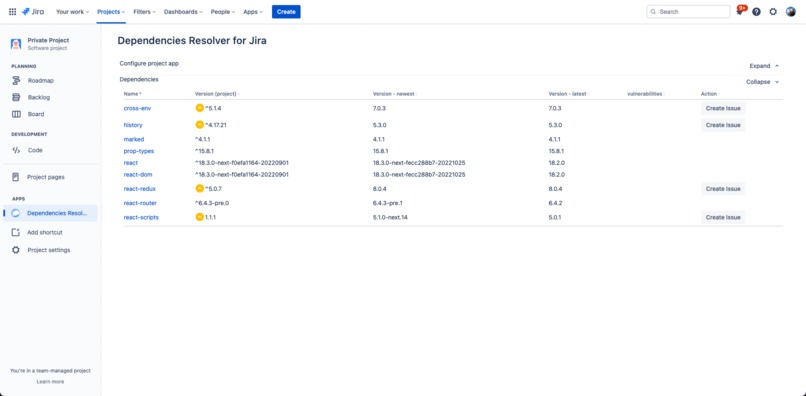Click the Dependencies Resolver app icon

[16, 213]
